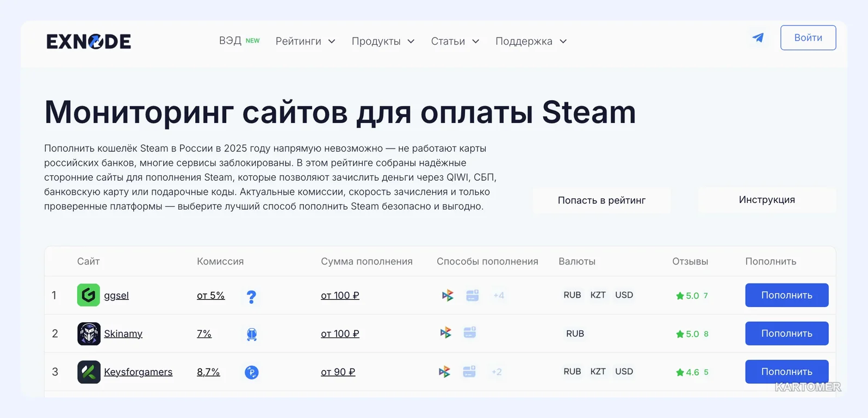
Task: Click the +2 more payment methods badge
Action: (x=497, y=372)
